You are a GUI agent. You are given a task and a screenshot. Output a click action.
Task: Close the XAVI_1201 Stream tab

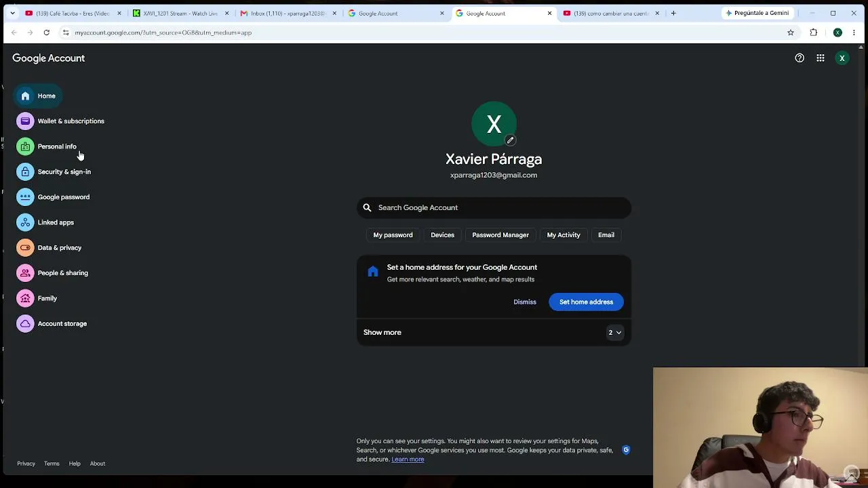coord(227,13)
